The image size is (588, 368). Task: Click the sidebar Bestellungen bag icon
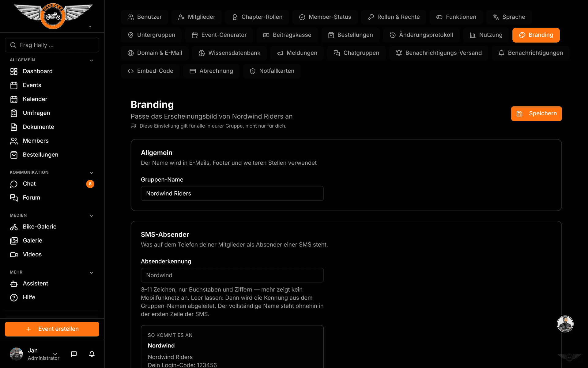[x=14, y=155]
